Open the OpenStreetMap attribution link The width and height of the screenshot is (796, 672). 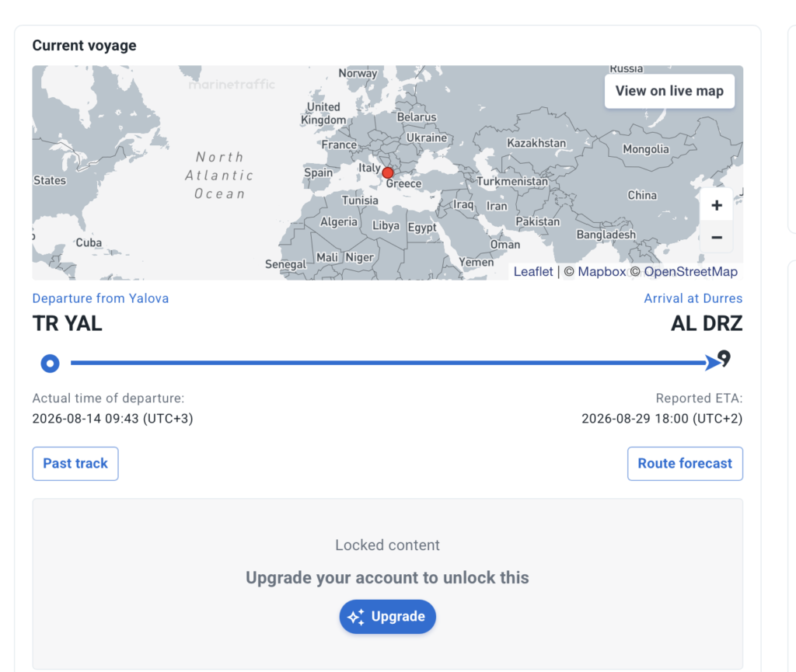[690, 272]
